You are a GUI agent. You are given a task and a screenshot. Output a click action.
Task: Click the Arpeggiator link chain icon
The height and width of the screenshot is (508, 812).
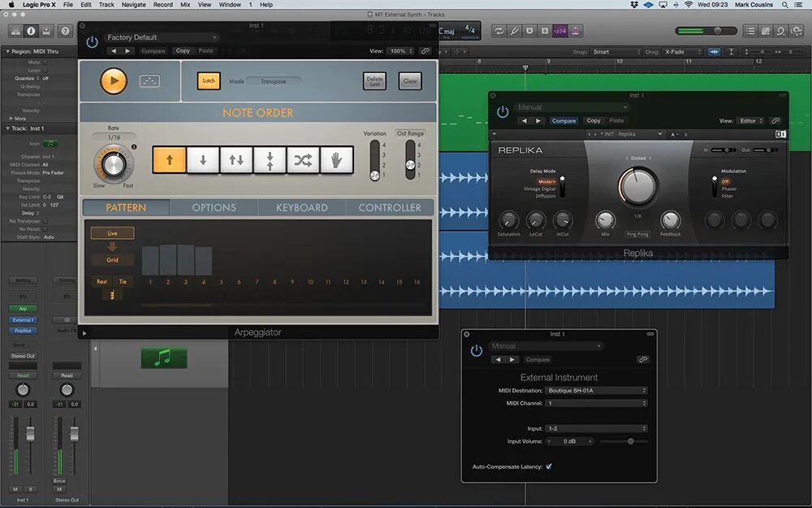pyautogui.click(x=425, y=50)
